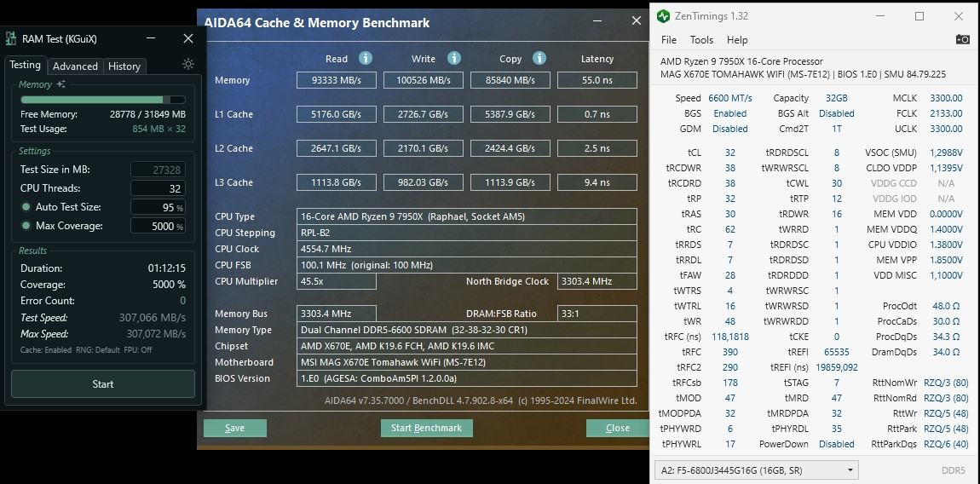Click the ZenTimings screenshot camera icon

pyautogui.click(x=962, y=39)
